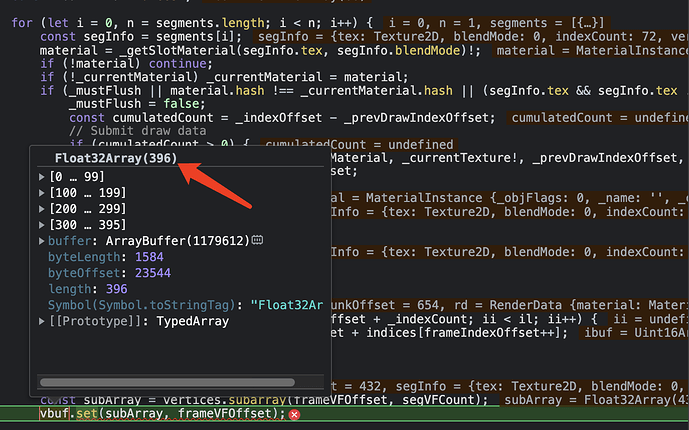Screen dimensions: 689x430
Task: Select the Float32Array(396) tooltip header
Action: pos(116,158)
